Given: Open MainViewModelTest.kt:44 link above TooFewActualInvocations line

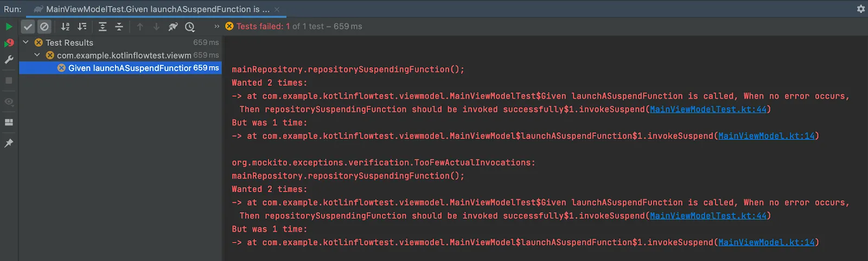Looking at the screenshot, I should point(708,109).
